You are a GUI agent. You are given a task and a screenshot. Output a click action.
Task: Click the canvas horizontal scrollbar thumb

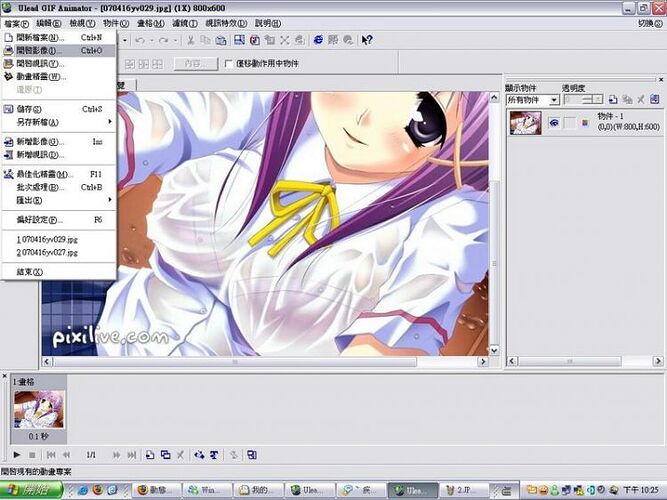[235, 362]
